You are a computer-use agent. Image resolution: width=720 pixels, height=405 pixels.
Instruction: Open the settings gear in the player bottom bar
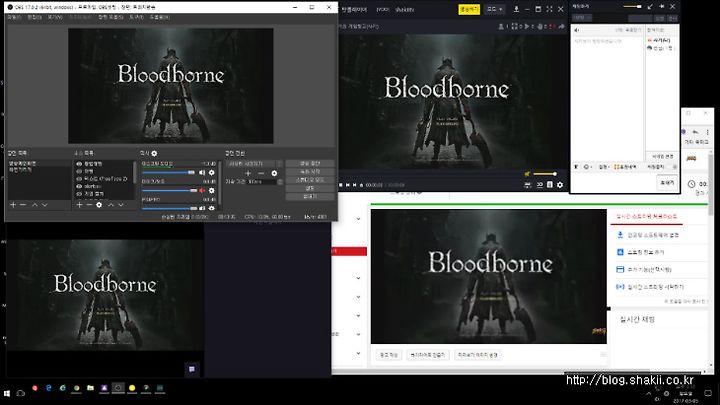point(560,185)
